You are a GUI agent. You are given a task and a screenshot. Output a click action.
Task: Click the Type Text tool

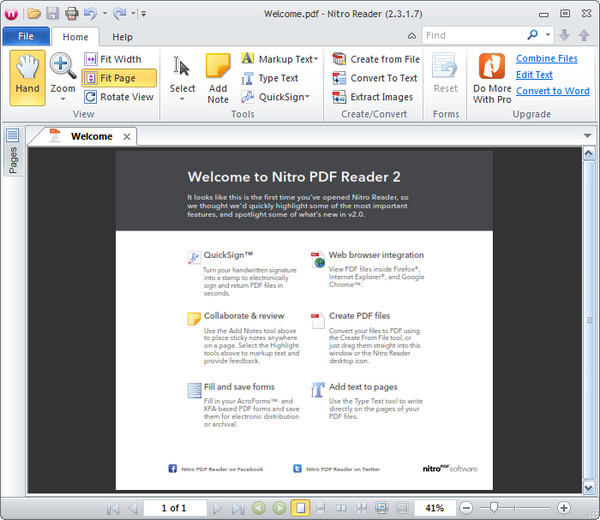tap(269, 78)
